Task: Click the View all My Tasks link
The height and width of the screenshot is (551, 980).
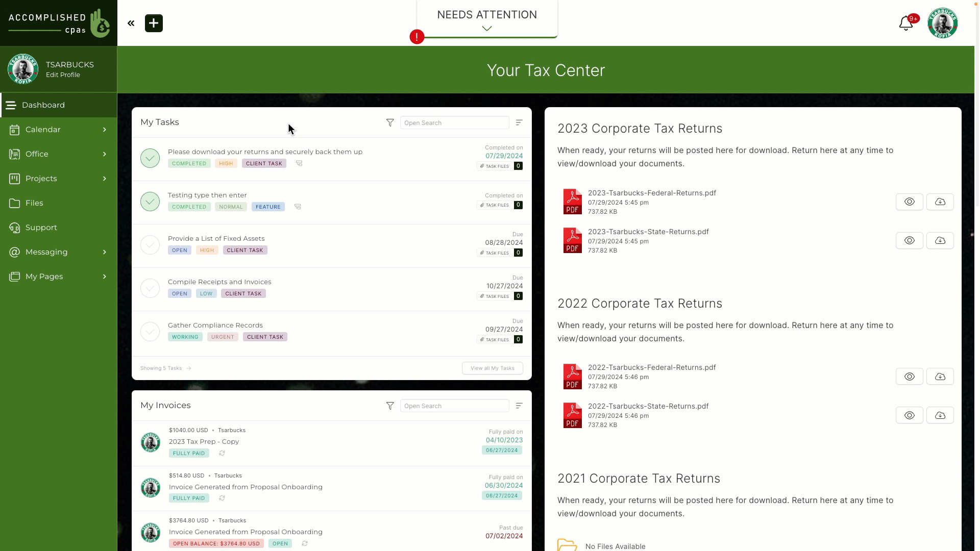Action: (492, 368)
